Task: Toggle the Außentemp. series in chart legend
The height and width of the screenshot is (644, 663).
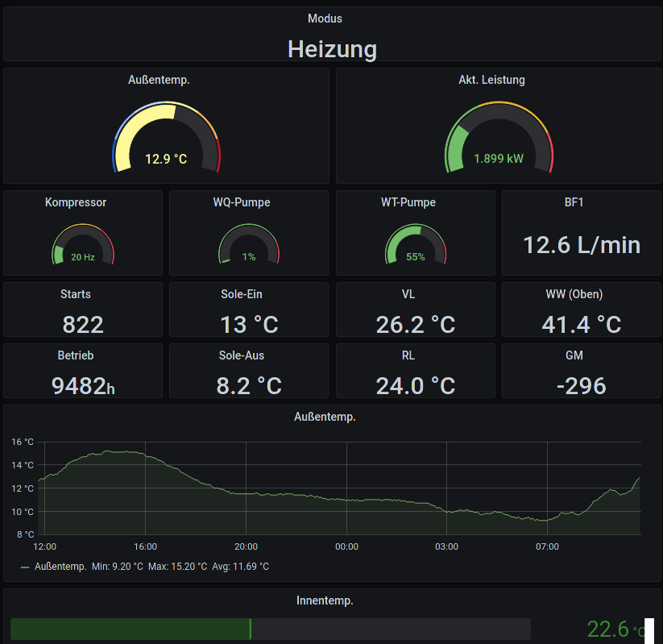Action: [x=60, y=567]
